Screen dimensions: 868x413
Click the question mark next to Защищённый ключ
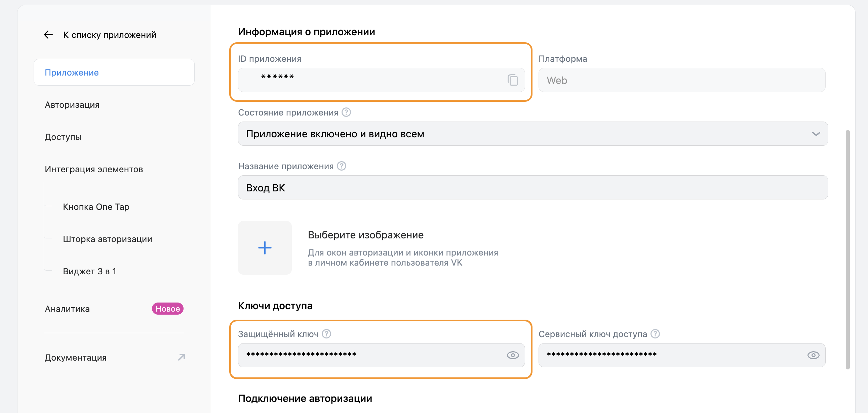(x=326, y=333)
